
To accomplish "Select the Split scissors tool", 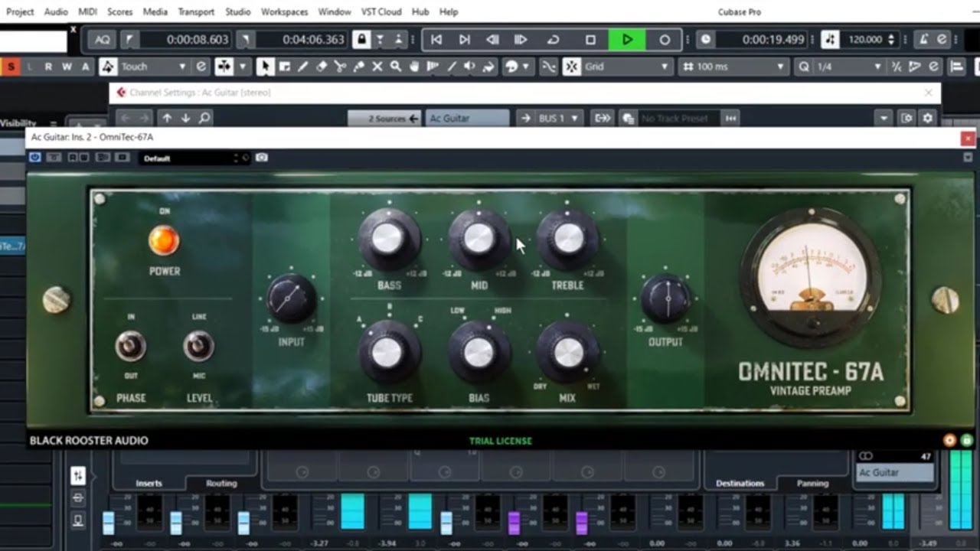I will pos(340,67).
